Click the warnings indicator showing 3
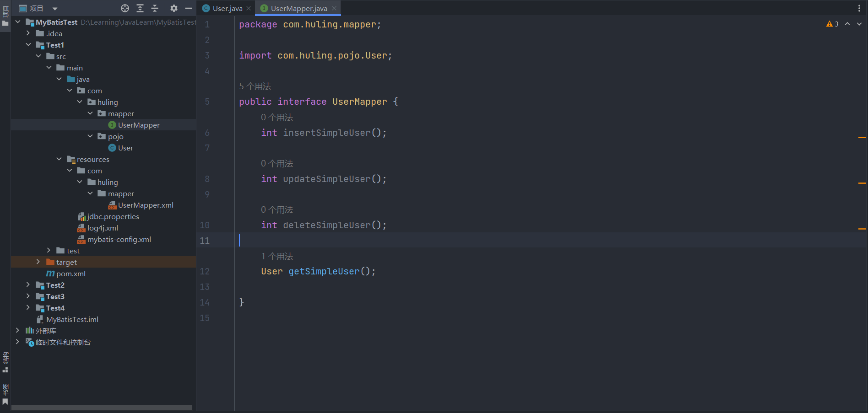This screenshot has width=868, height=413. click(832, 24)
